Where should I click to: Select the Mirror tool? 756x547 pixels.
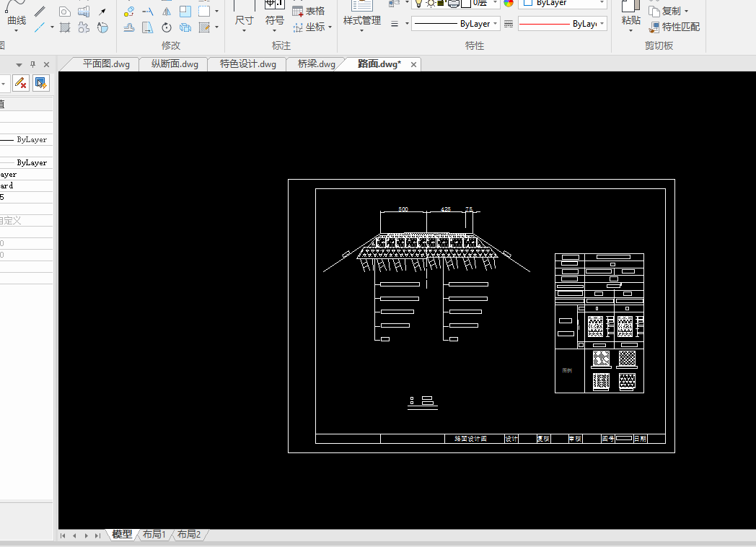click(167, 11)
